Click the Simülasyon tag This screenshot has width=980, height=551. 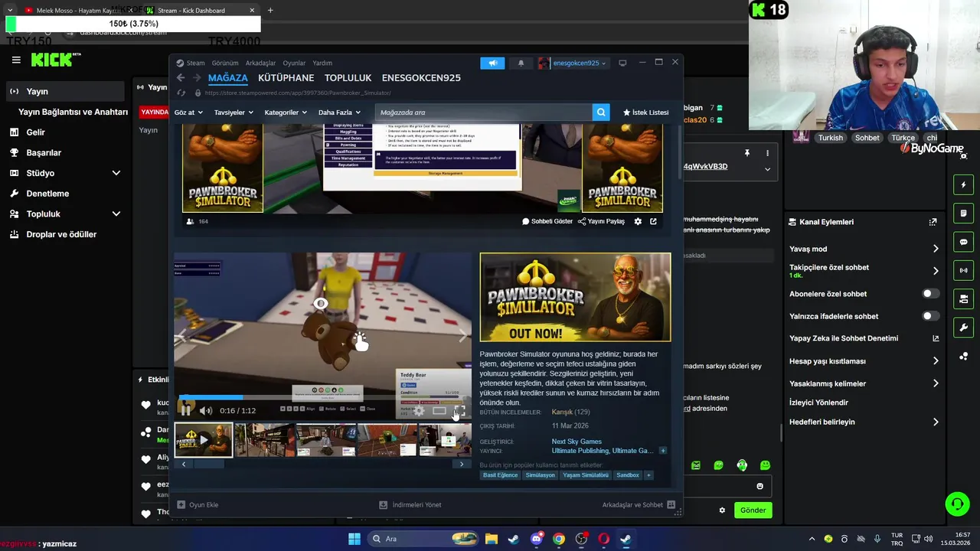[540, 475]
